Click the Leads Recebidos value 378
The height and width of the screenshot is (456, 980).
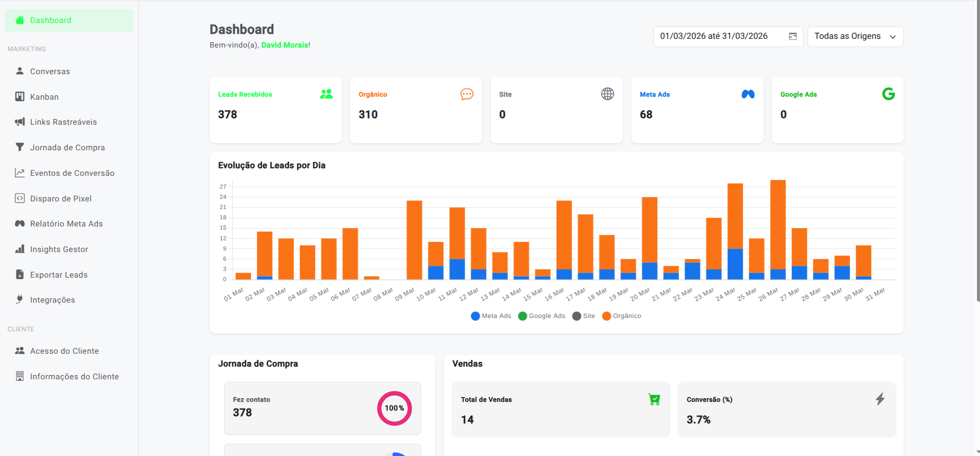tap(228, 115)
